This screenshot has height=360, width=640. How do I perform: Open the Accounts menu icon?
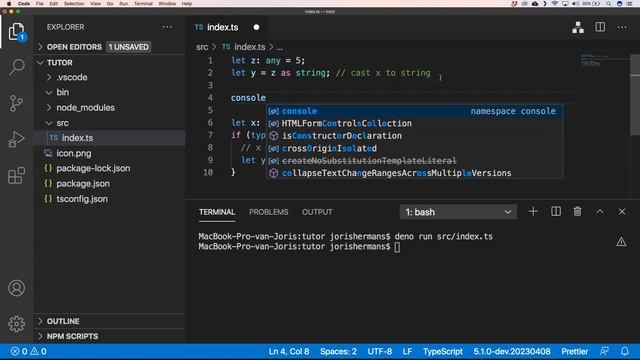(16, 288)
